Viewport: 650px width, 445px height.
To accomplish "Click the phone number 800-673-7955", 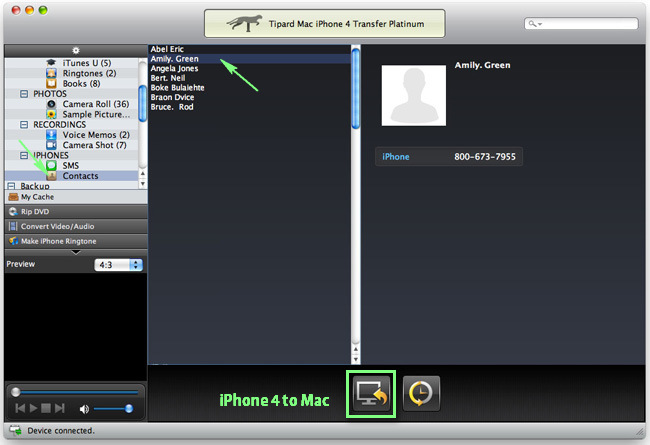I will point(485,157).
